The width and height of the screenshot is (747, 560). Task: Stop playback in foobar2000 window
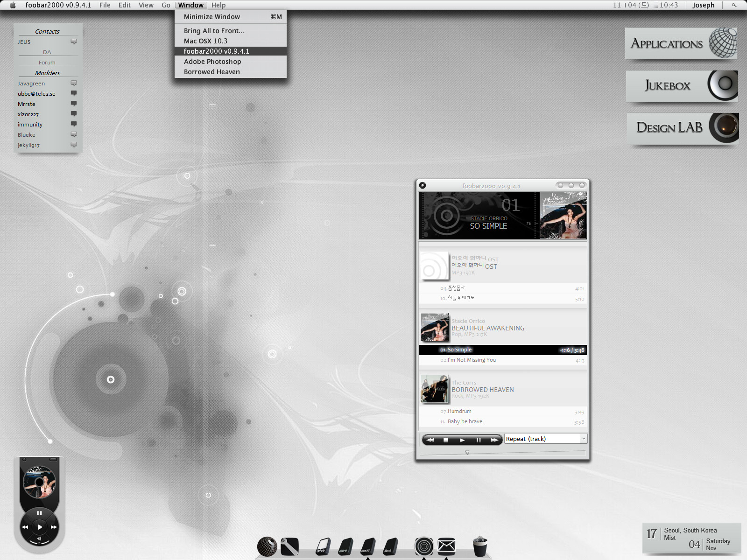coord(446,440)
